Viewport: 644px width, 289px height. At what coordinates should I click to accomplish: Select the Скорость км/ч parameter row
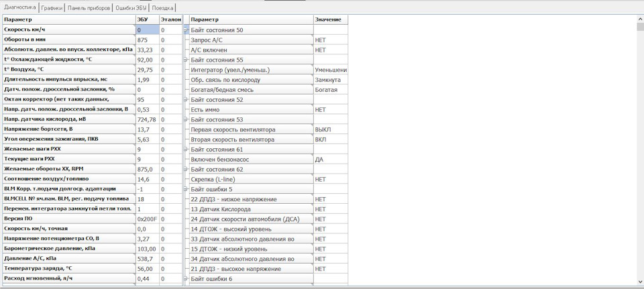click(69, 30)
